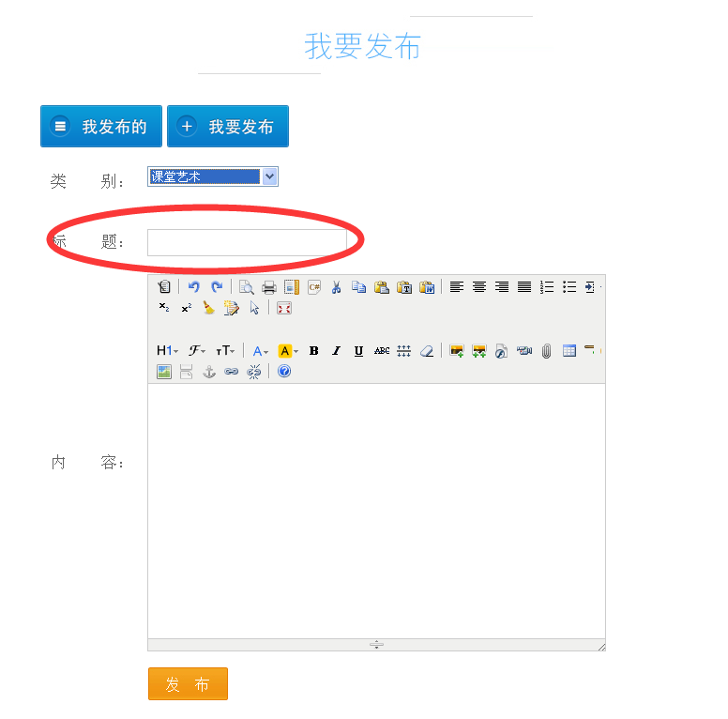This screenshot has width=728, height=719.
Task: Insert a numbered list
Action: [x=547, y=287]
